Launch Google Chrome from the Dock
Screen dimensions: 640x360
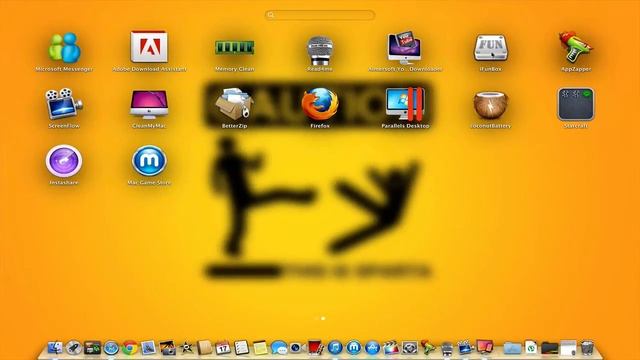[x=130, y=348]
